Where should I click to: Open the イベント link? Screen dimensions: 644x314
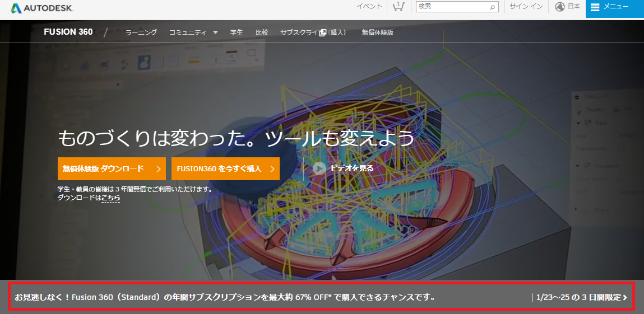pyautogui.click(x=369, y=7)
